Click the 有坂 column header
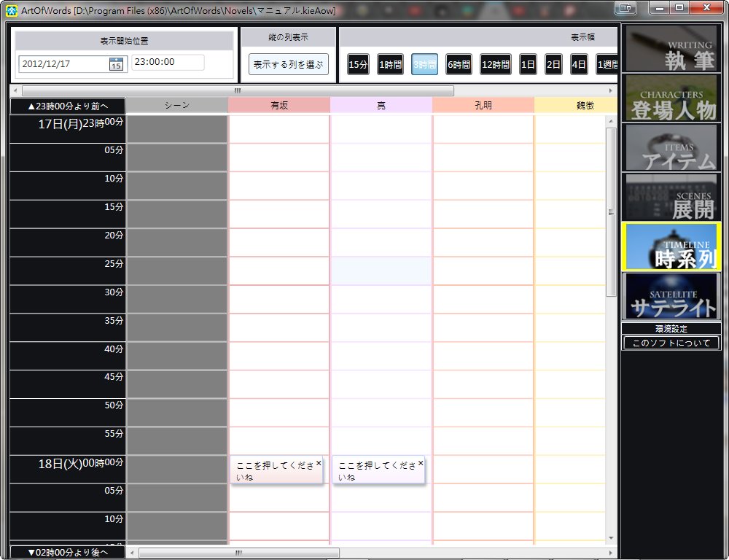This screenshot has height=560, width=729. coord(279,106)
